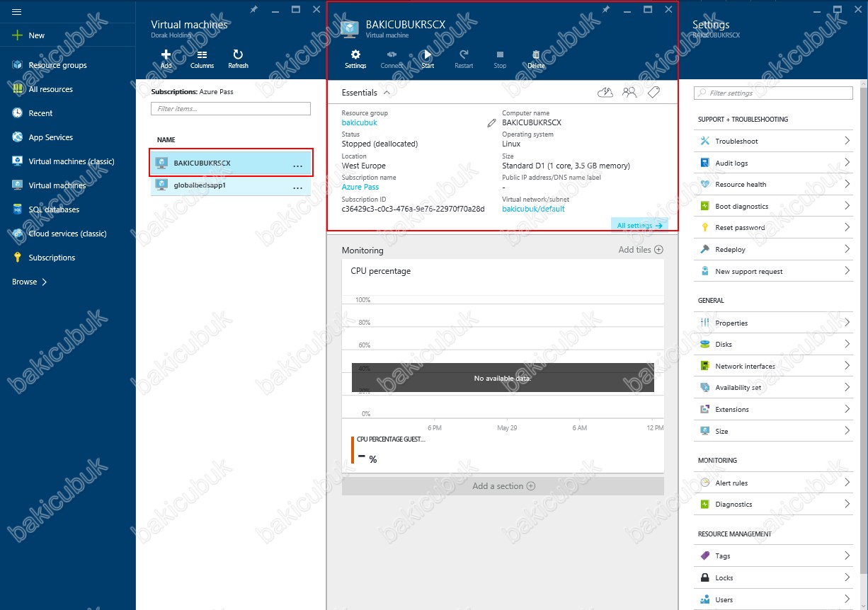This screenshot has width=868, height=610.
Task: Open the hamburger menu in the sidebar
Action: (x=17, y=12)
